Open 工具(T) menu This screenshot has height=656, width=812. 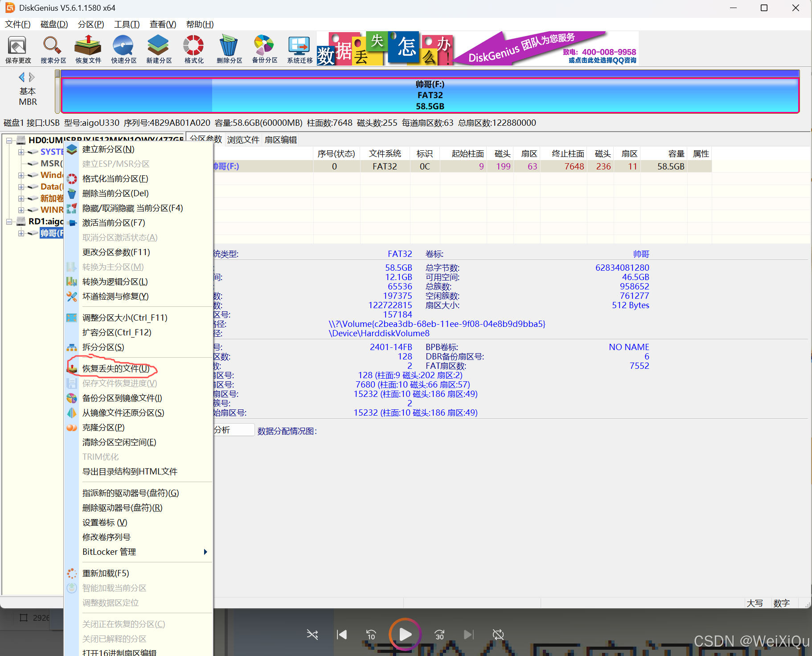(127, 24)
